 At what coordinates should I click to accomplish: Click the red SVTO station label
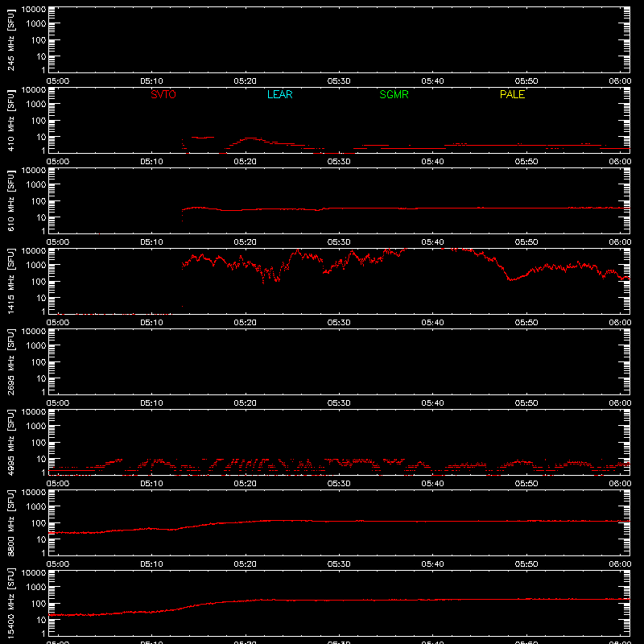163,94
